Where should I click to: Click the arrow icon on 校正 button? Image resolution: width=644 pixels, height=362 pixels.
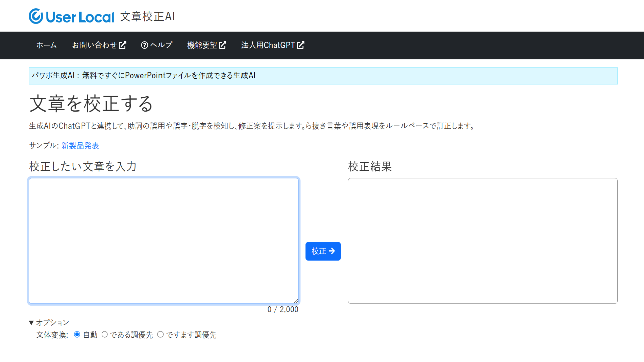coord(332,251)
